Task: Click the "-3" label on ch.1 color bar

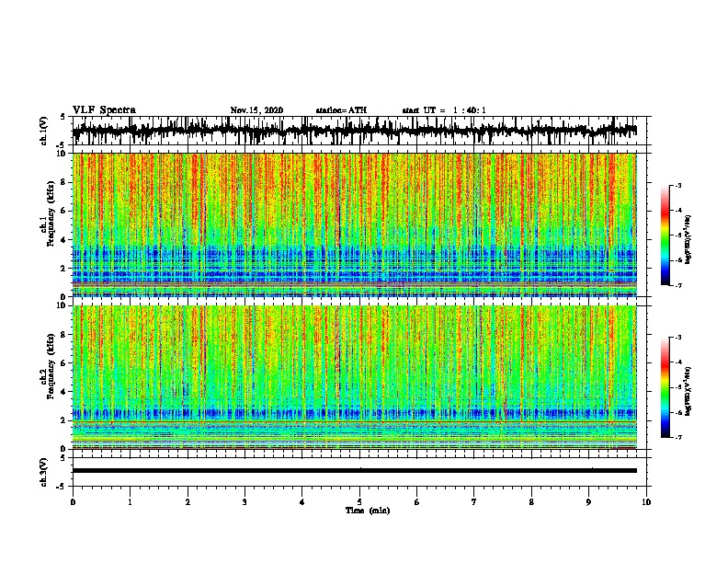Action: (x=677, y=185)
